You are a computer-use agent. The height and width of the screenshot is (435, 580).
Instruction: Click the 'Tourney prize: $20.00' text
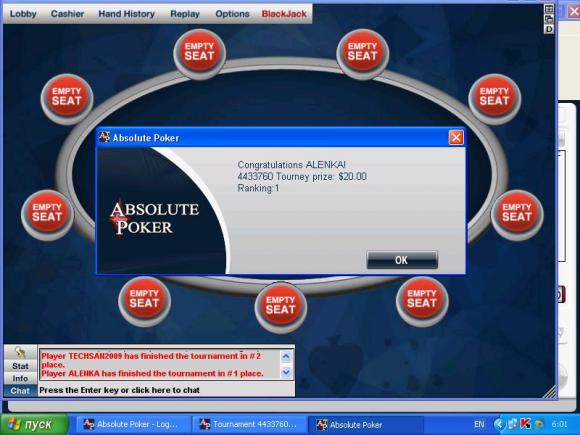click(321, 176)
